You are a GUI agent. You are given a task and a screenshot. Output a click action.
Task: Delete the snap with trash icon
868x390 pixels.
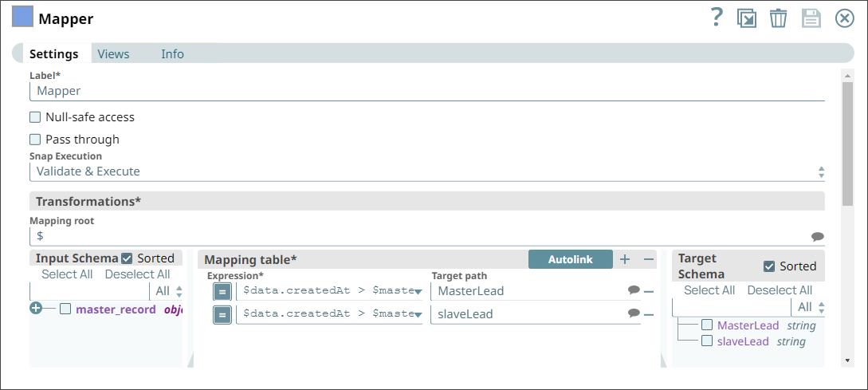pos(778,19)
